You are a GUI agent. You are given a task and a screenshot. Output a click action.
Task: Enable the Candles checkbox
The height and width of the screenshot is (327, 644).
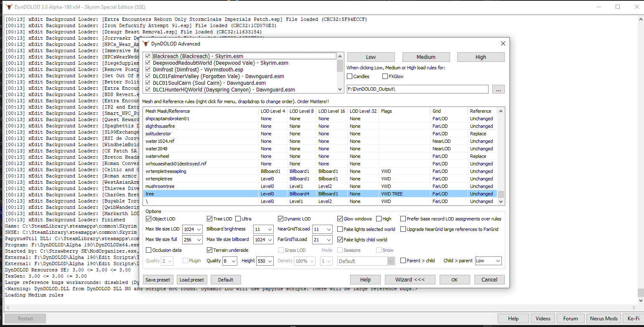pos(350,76)
